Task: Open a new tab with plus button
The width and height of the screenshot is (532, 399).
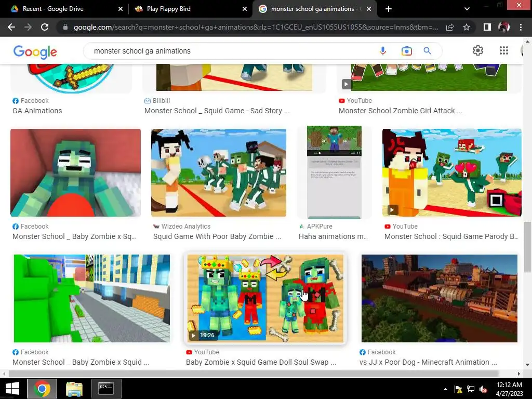Action: pyautogui.click(x=389, y=9)
